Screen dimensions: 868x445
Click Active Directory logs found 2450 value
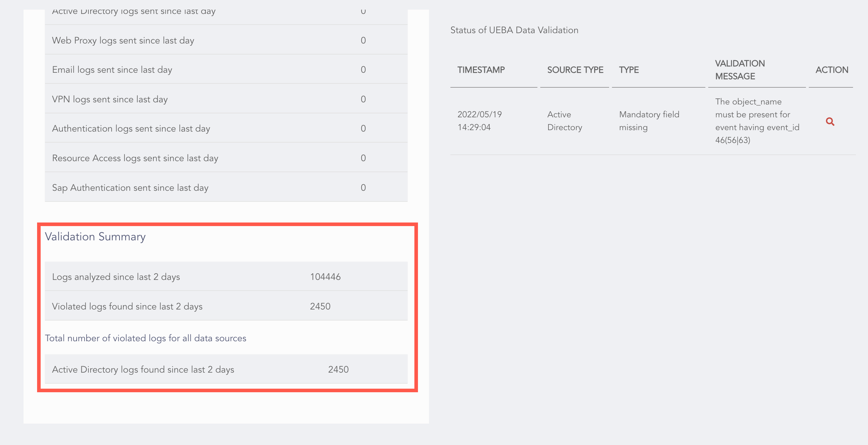338,369
